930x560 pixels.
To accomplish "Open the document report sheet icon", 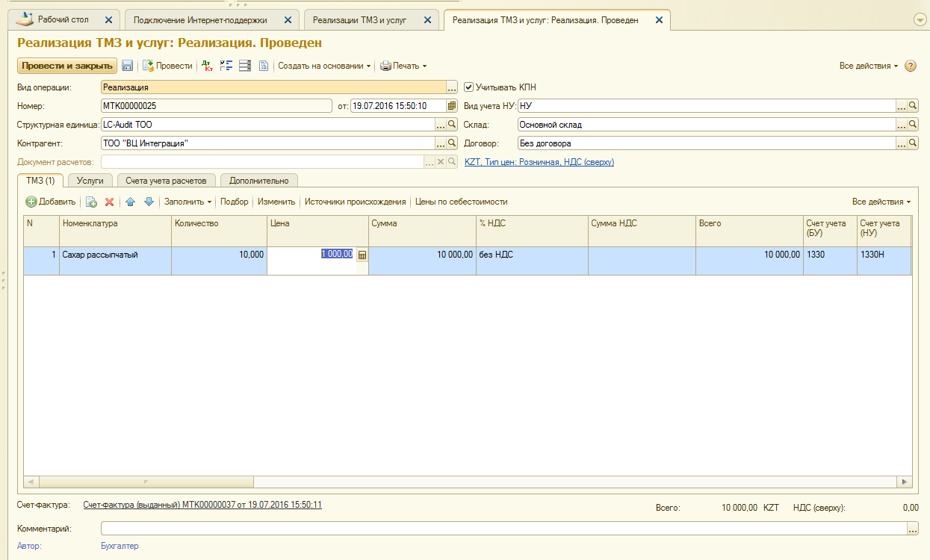I will 264,66.
